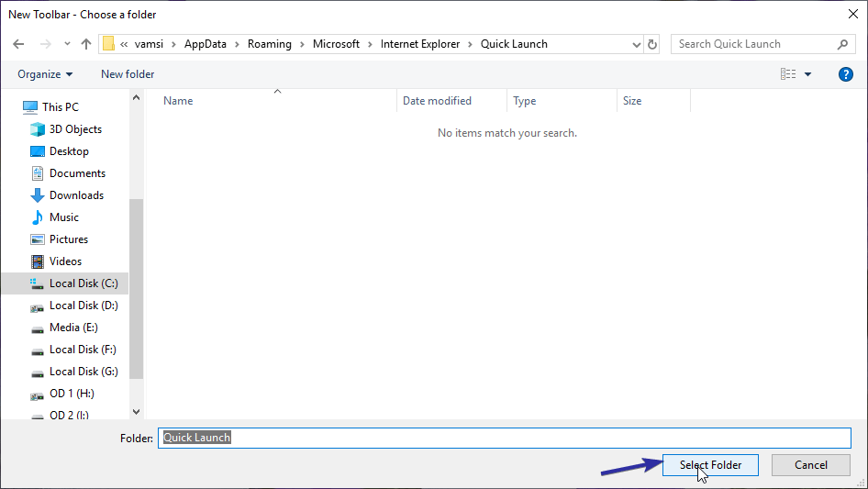868x489 pixels.
Task: Click the change view layout icon
Action: (x=787, y=74)
